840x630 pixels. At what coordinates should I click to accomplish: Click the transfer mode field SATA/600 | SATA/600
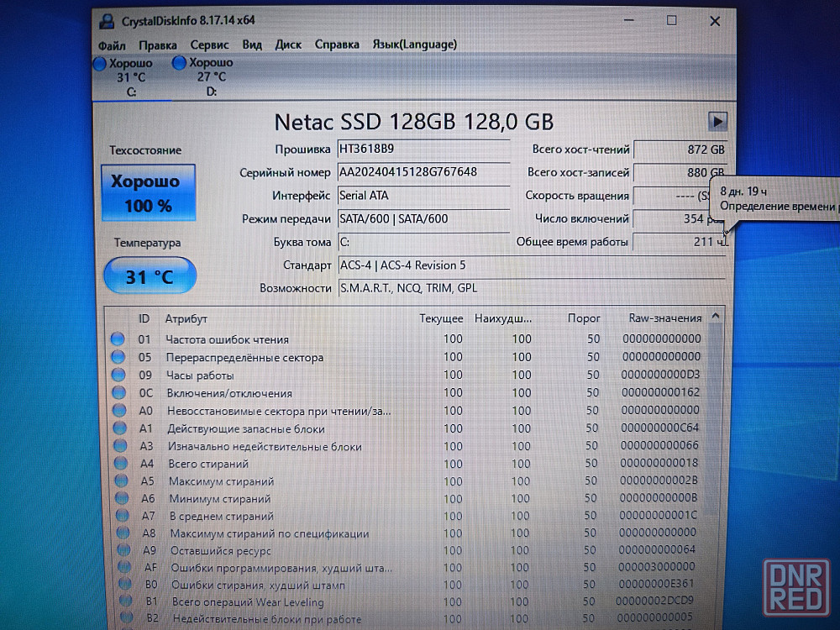[423, 218]
